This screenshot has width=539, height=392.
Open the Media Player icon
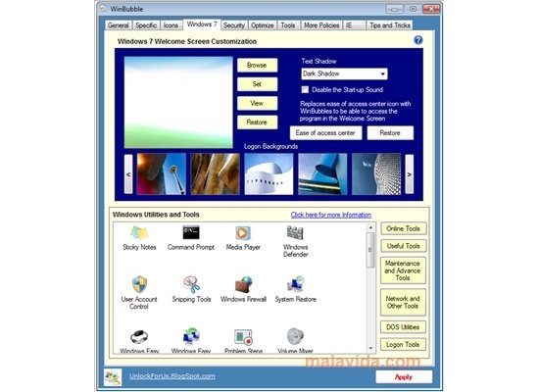[x=243, y=233]
